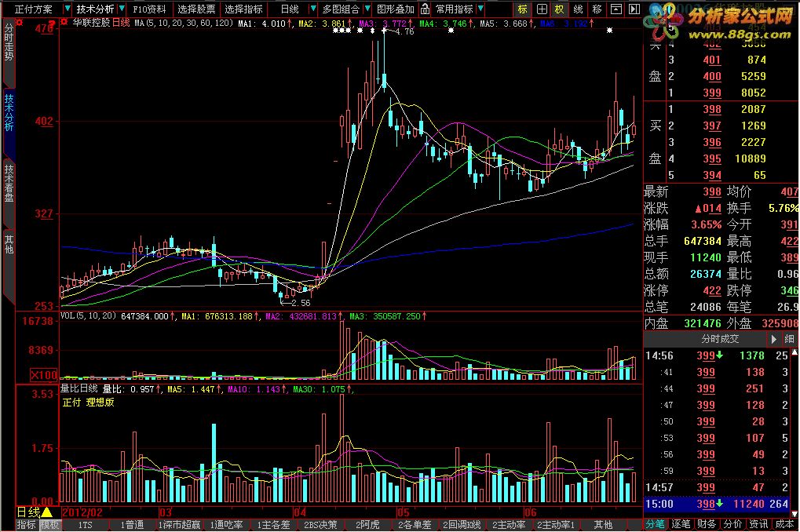
Task: Click the 华联控股 stock name label
Action: [x=90, y=23]
